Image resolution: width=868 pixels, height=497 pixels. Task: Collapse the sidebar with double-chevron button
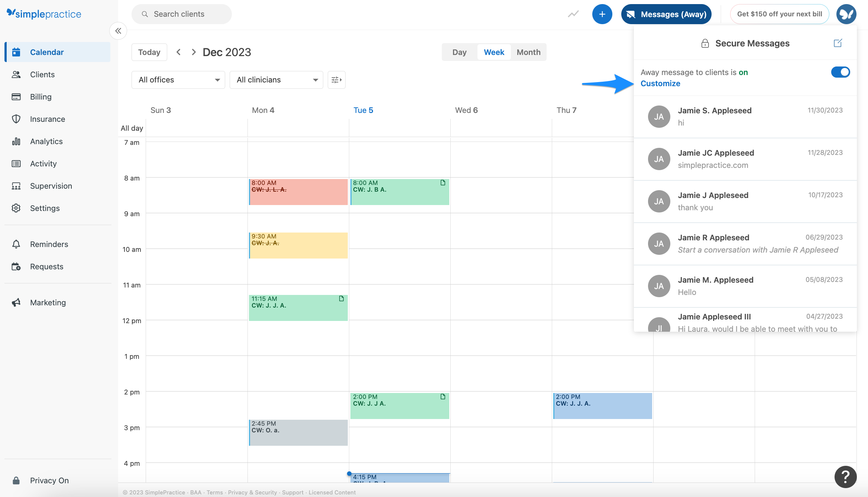tap(118, 31)
